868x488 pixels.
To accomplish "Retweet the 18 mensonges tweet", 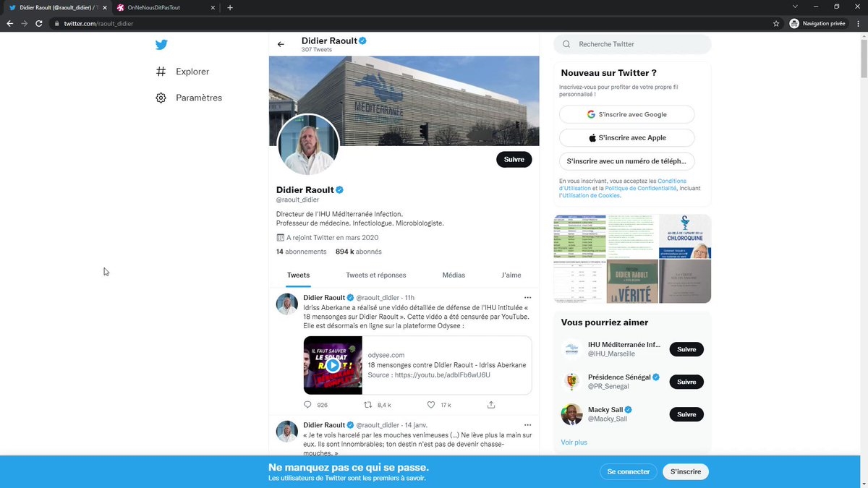I will click(x=367, y=405).
